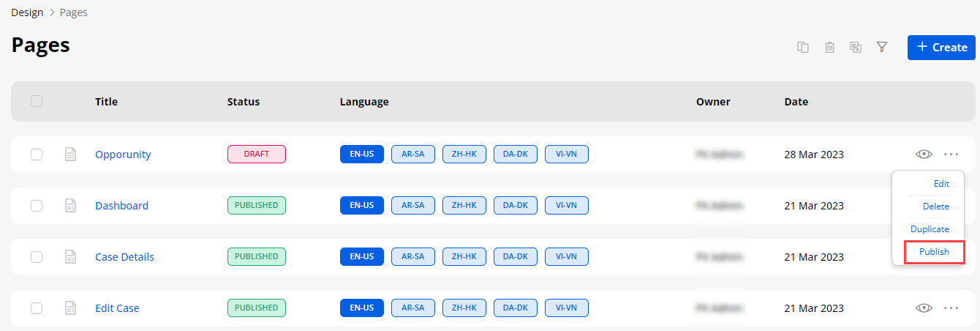Click the page document icon beside Dashboard
This screenshot has height=331, width=980.
[x=71, y=206]
